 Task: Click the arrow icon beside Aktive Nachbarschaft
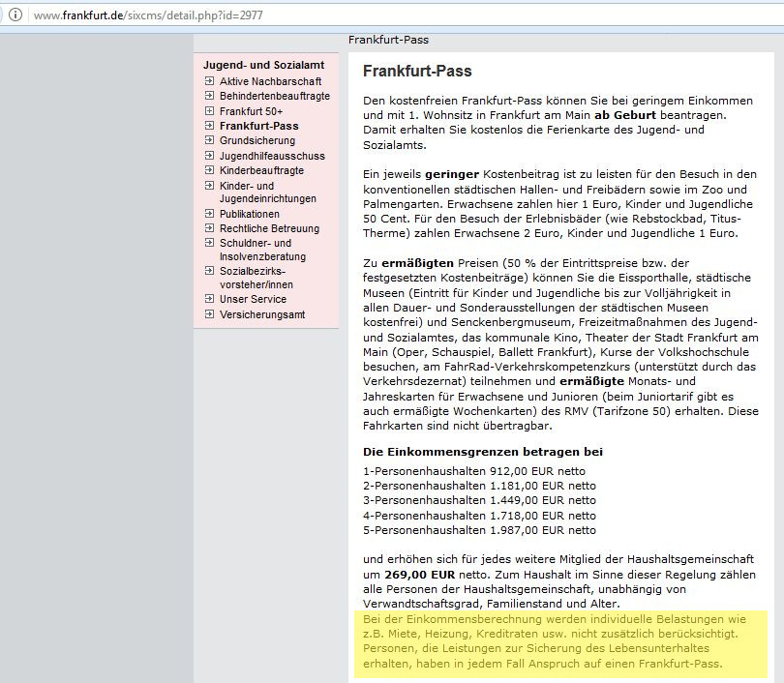coord(209,80)
